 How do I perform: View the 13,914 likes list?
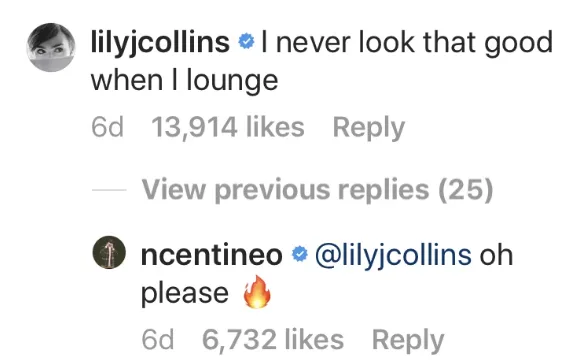pyautogui.click(x=228, y=127)
